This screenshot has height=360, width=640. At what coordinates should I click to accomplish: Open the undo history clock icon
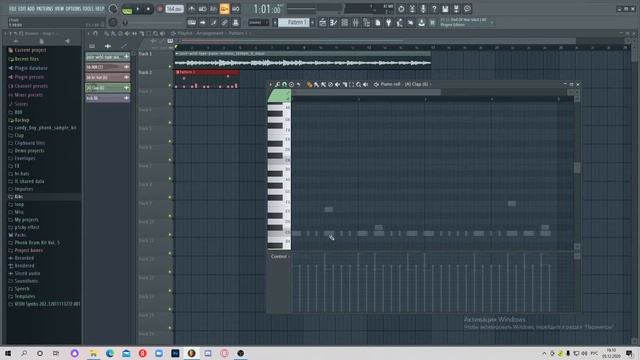pyautogui.click(x=401, y=9)
